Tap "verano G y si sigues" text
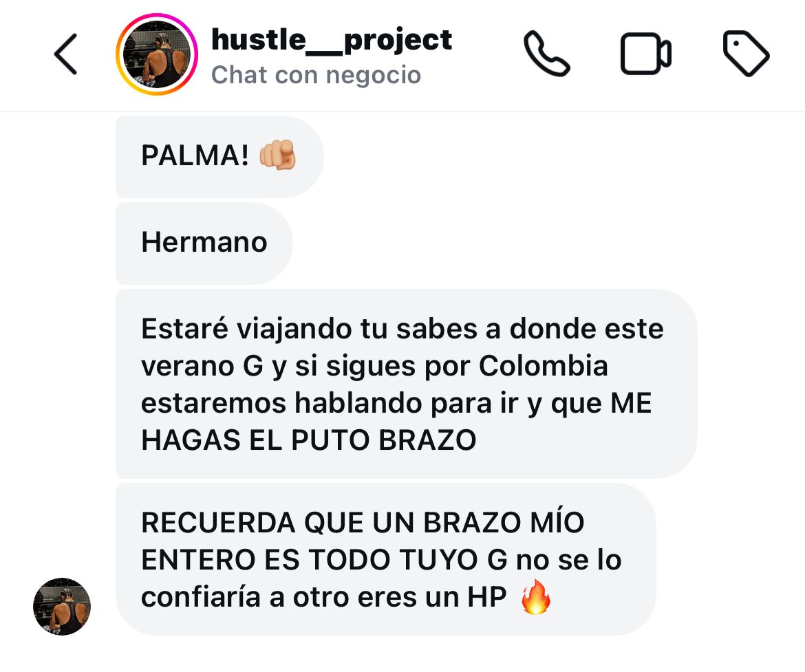This screenshot has height=672, width=805. 278,367
